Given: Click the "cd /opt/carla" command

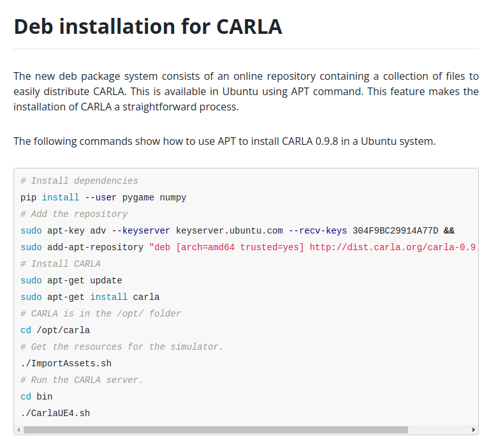Looking at the screenshot, I should [55, 330].
